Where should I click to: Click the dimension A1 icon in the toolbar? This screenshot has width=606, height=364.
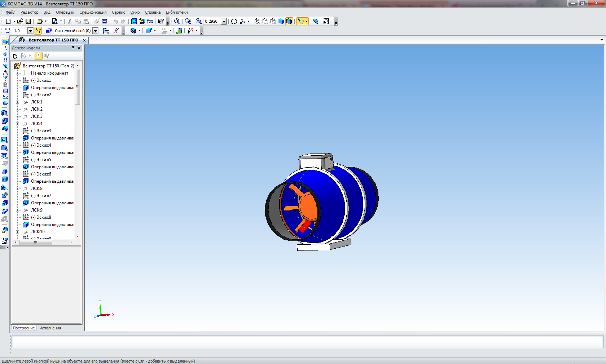tap(191, 31)
